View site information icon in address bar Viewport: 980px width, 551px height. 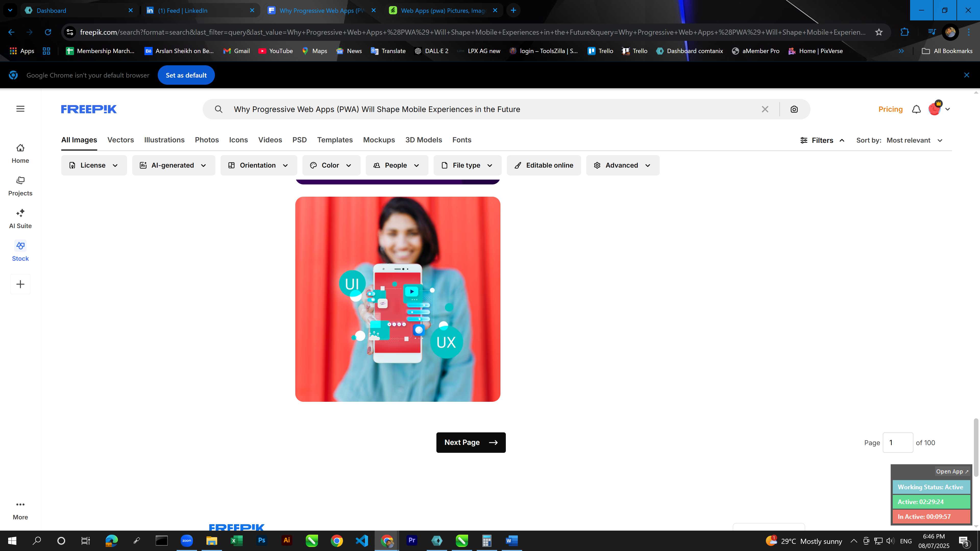click(70, 32)
